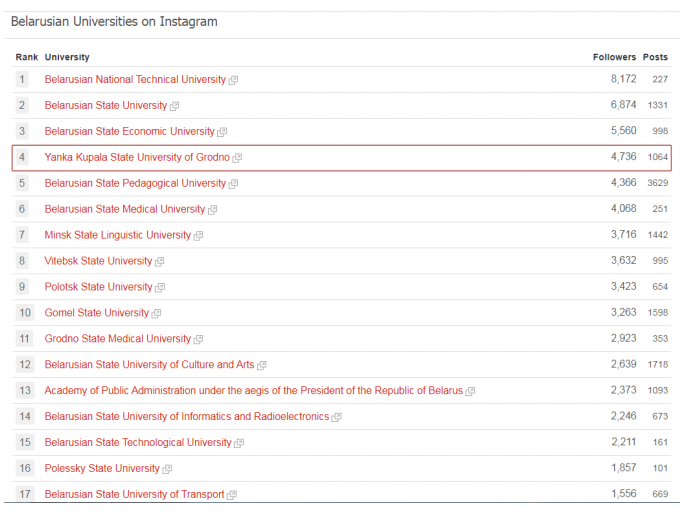Click the University column header
This screenshot has height=514, width=688.
point(67,57)
